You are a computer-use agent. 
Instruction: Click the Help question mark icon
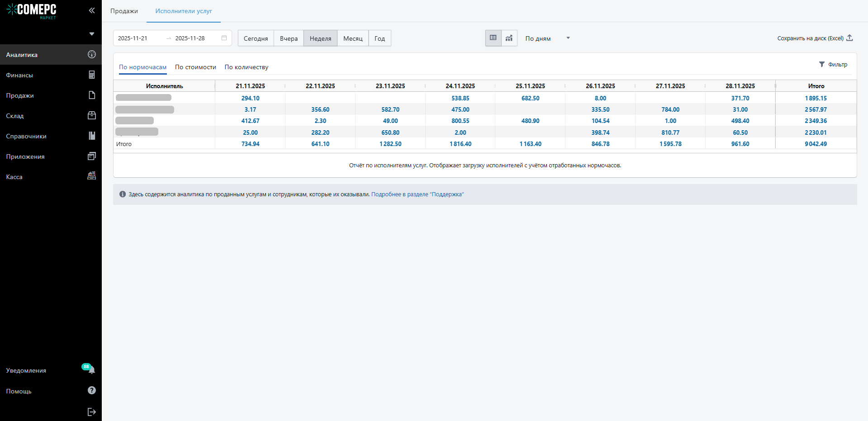coord(92,391)
